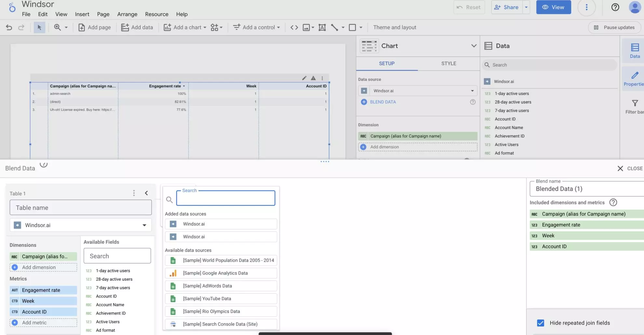Viewport: 644px width, 335px height.
Task: Click Add metric in Table 1
Action: click(x=43, y=323)
